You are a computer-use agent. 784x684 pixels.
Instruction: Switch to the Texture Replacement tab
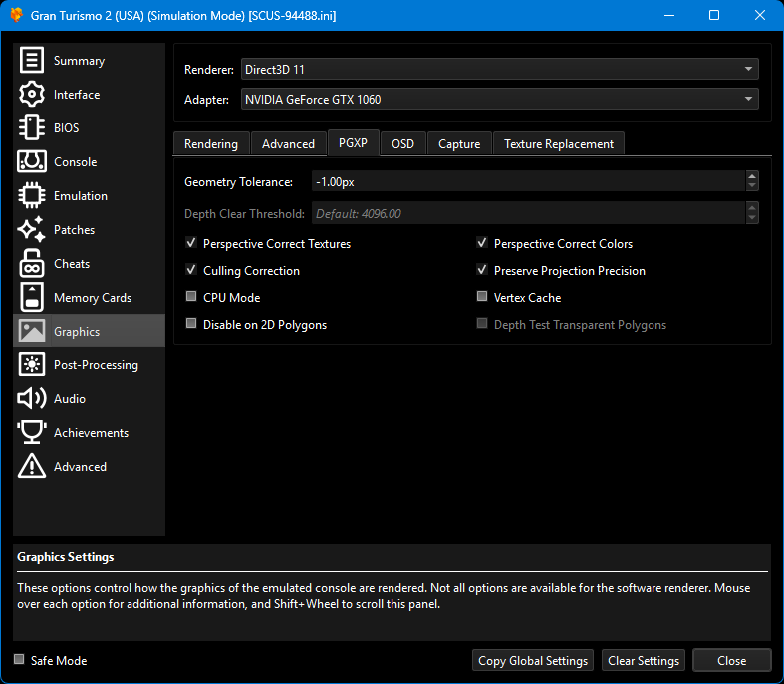(x=558, y=144)
